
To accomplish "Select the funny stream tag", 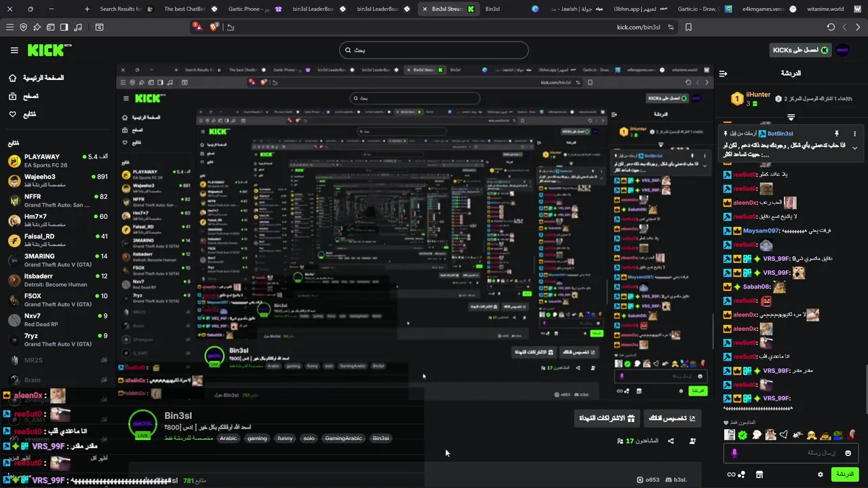I will point(285,439).
